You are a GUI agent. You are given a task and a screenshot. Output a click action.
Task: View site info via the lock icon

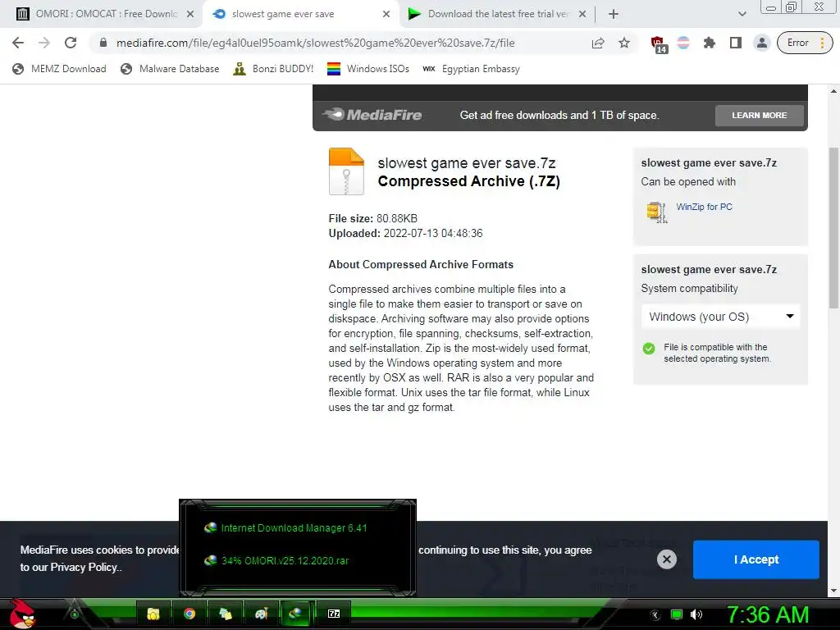click(x=103, y=43)
